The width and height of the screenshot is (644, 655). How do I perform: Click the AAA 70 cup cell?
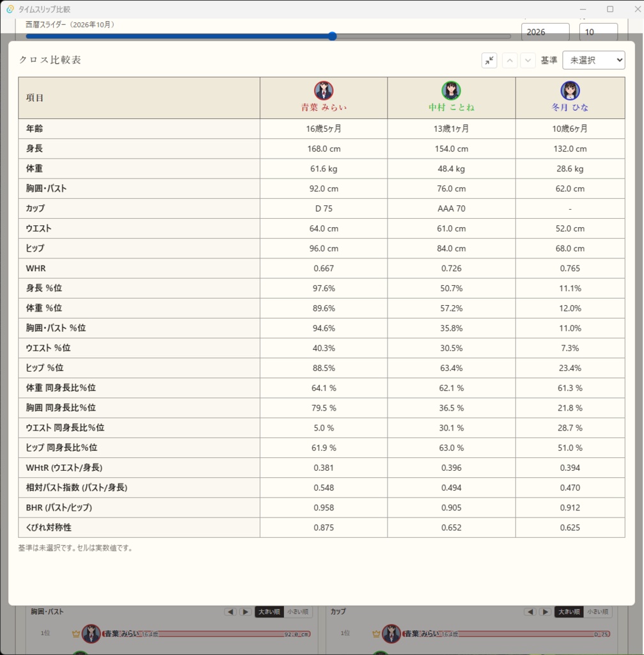[452, 209]
